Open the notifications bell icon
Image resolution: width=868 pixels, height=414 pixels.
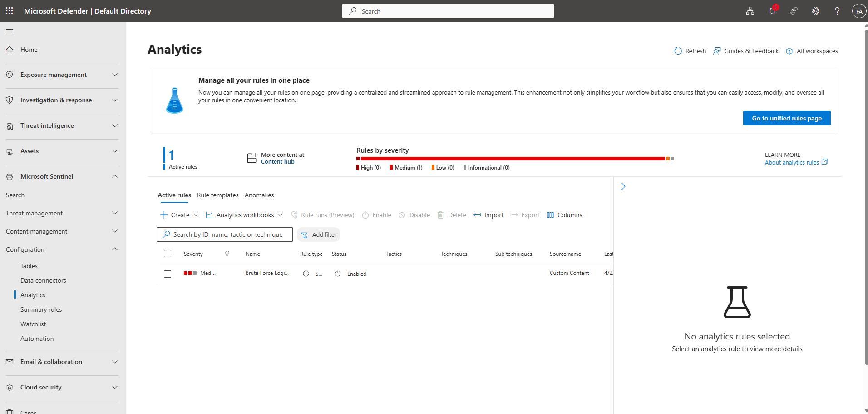click(772, 11)
